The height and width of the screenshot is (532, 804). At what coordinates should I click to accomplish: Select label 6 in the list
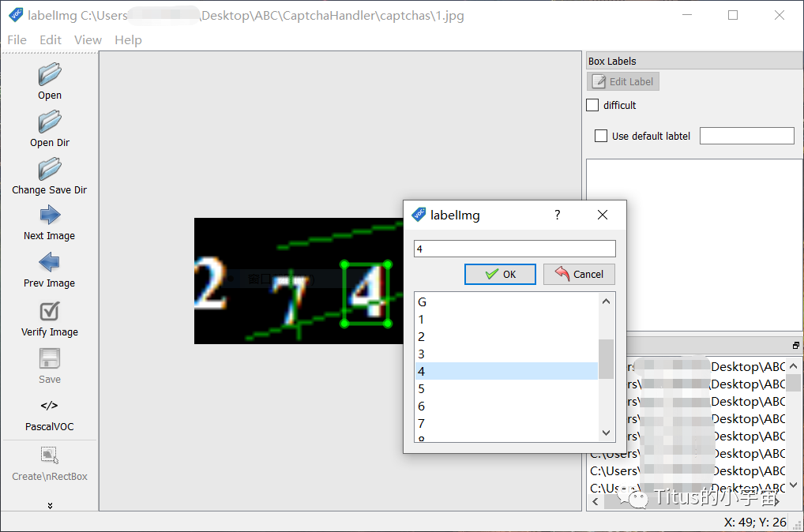coord(506,406)
